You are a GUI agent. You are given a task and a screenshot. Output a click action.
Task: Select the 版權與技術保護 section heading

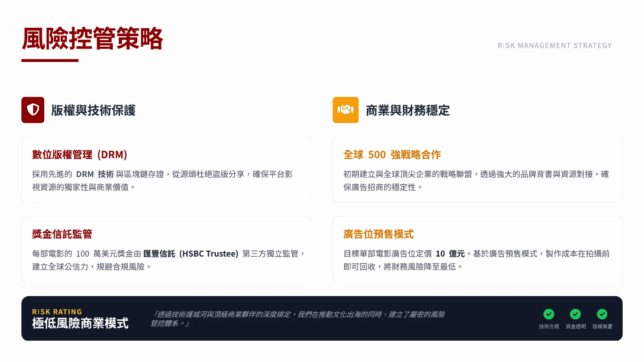pos(93,110)
